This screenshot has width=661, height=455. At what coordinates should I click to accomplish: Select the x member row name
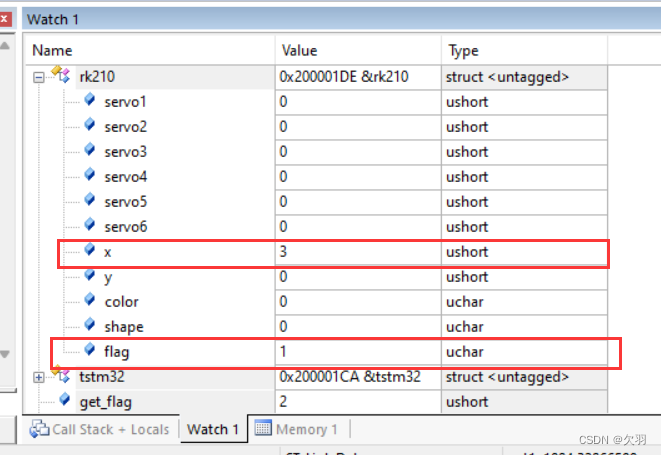coord(107,252)
